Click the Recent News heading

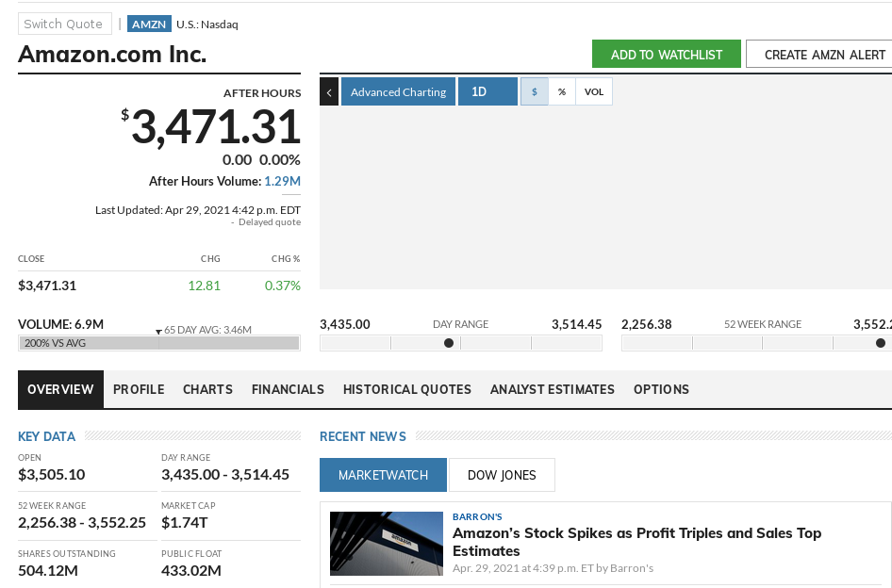363,436
